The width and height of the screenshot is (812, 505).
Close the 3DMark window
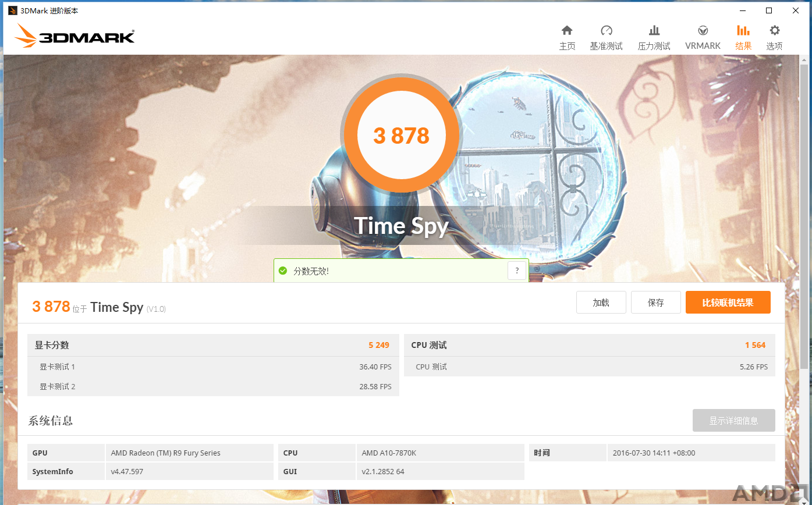[796, 10]
